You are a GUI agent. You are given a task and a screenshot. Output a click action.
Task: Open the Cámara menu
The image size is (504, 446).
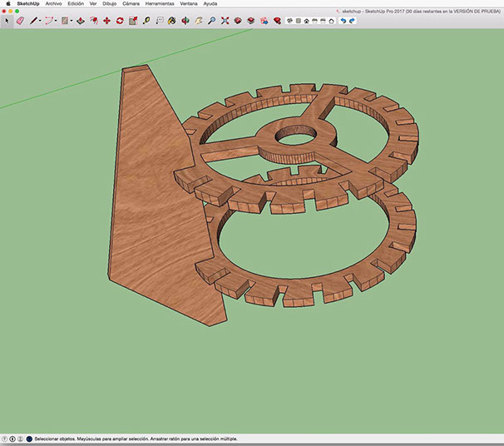click(131, 4)
